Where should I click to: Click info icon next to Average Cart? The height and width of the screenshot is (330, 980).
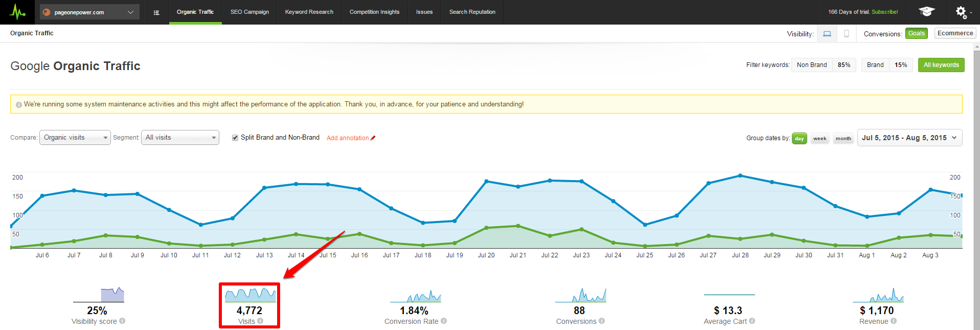click(752, 321)
